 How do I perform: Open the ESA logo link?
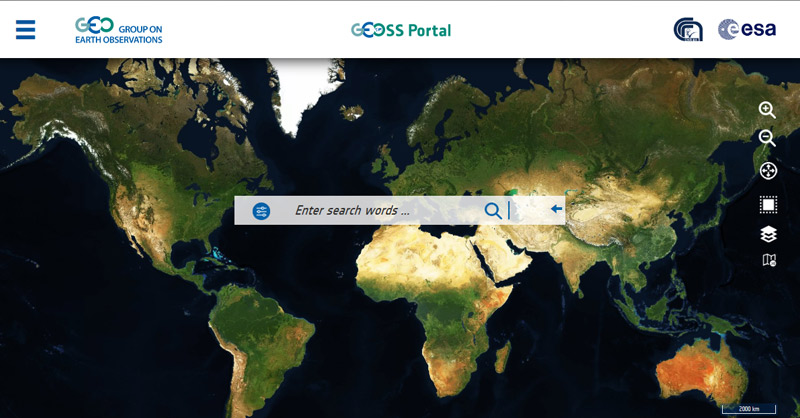pos(747,29)
